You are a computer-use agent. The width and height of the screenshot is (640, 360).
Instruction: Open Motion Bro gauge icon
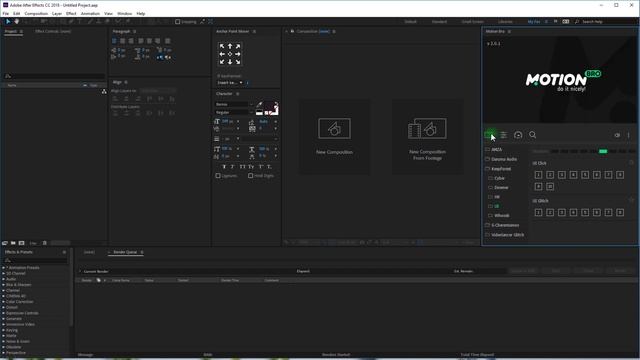click(518, 135)
